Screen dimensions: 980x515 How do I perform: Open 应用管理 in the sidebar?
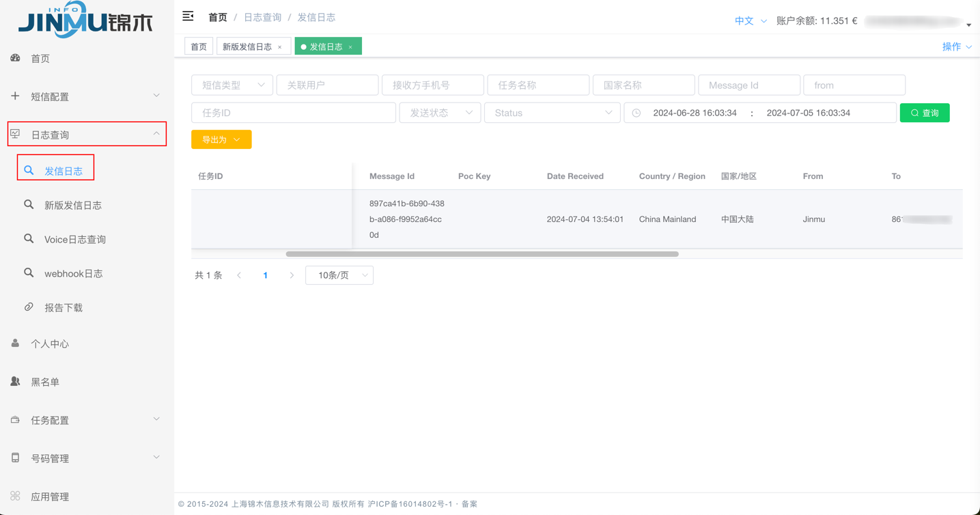point(50,497)
